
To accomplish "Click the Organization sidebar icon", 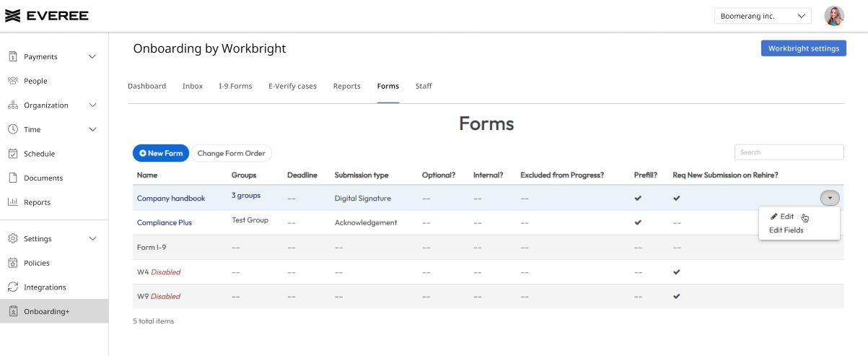I will (13, 105).
